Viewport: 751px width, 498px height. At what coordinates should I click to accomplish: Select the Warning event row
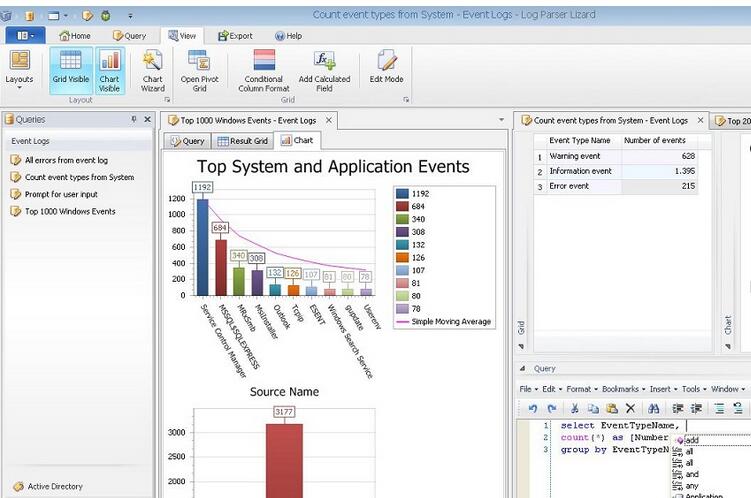[616, 156]
